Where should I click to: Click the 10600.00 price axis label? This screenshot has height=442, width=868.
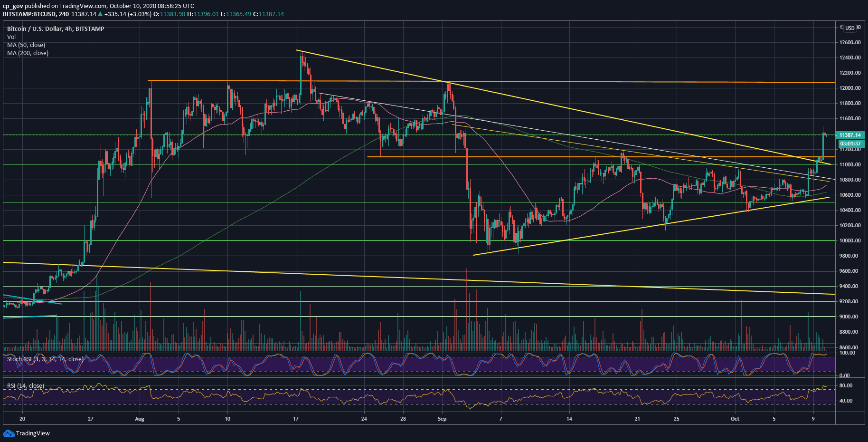coord(850,195)
